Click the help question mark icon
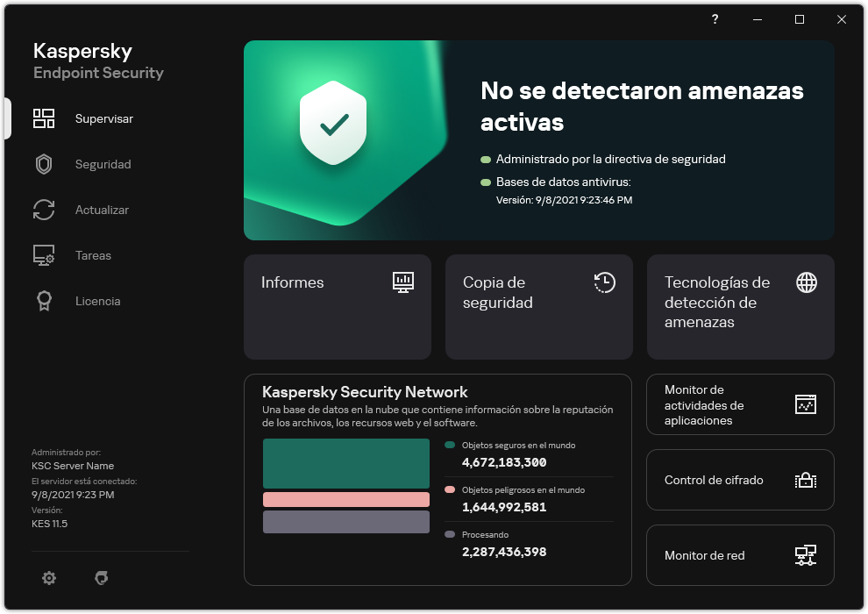Image resolution: width=868 pixels, height=614 pixels. (715, 19)
